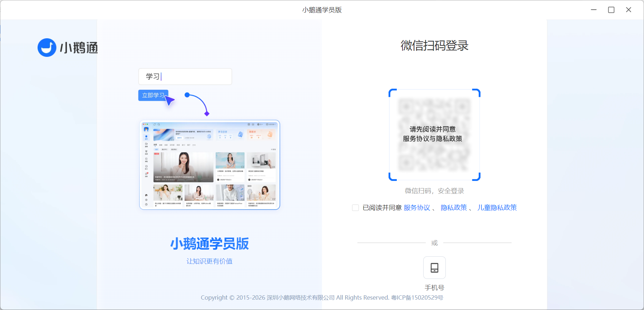Maximize the 小鹅通学员版 window
Image resolution: width=644 pixels, height=310 pixels.
pos(611,10)
